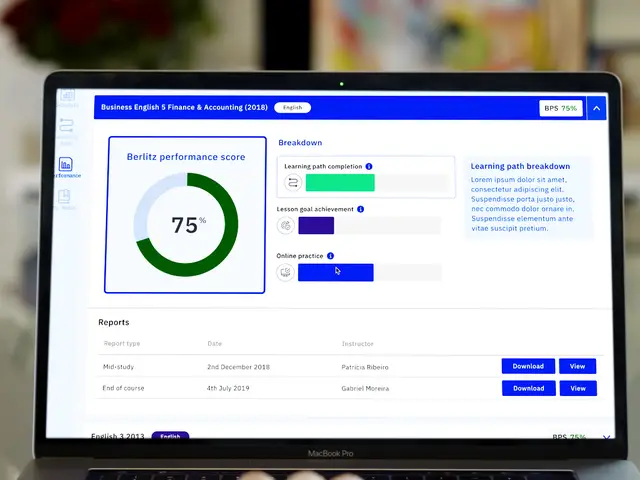Click info icon beside Online practice
This screenshot has width=640, height=480.
(x=331, y=256)
